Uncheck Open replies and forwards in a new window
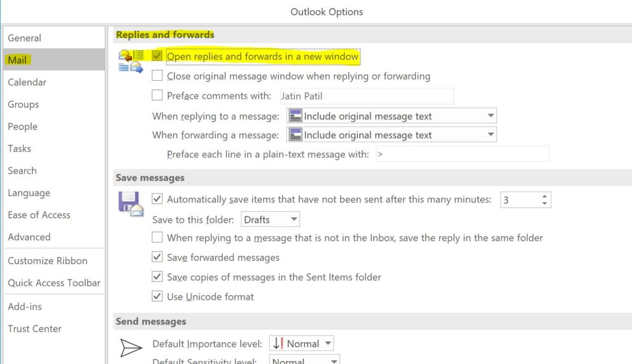The width and height of the screenshot is (632, 364). pyautogui.click(x=158, y=57)
